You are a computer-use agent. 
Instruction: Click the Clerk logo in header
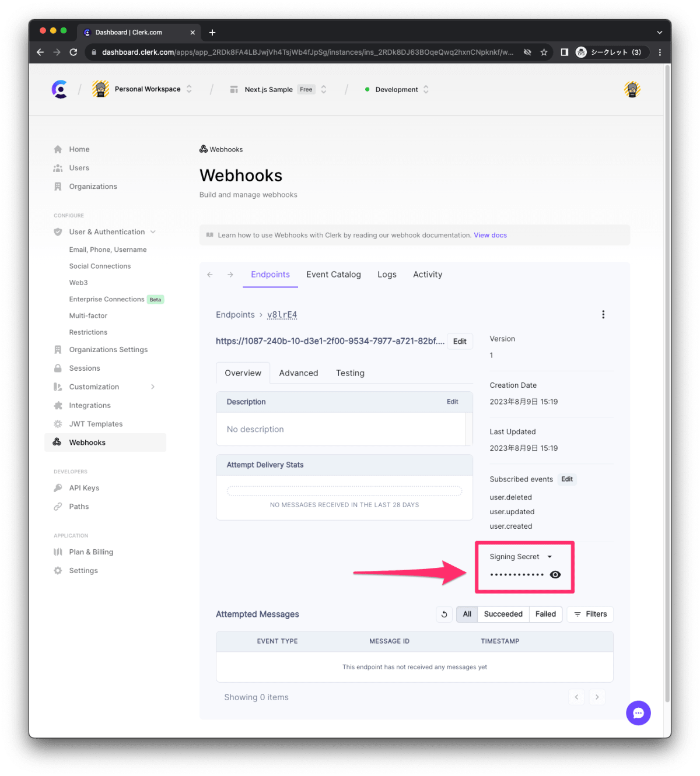(60, 89)
